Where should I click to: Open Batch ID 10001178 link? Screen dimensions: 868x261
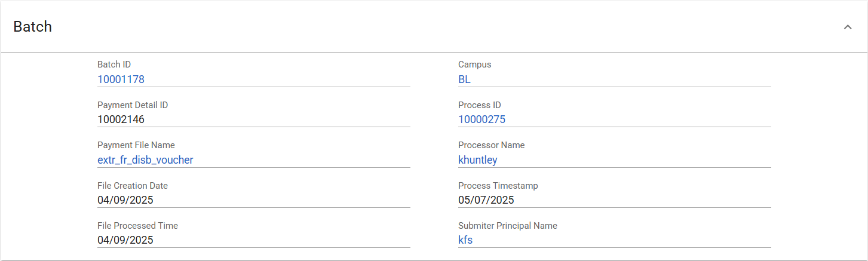121,79
